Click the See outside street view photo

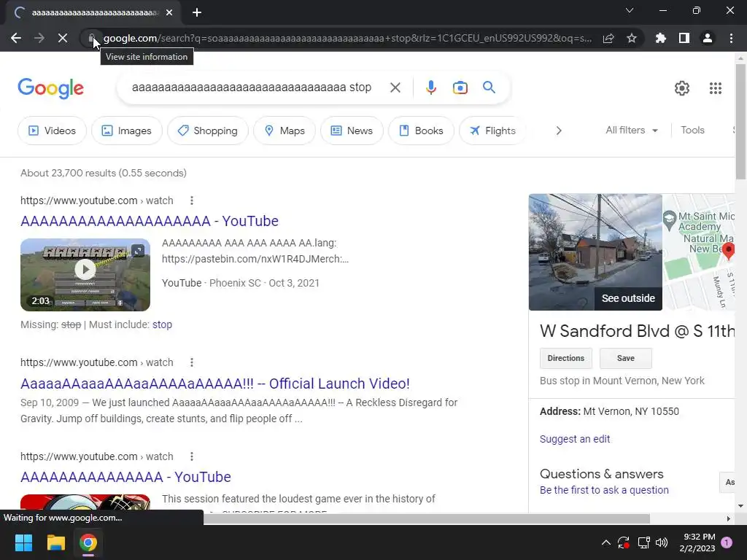(595, 252)
